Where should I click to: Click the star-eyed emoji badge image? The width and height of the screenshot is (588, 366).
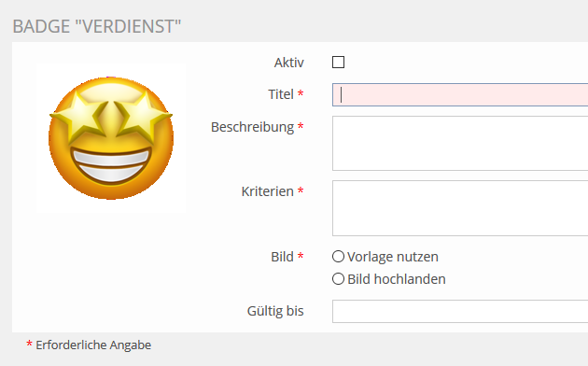coord(111,138)
